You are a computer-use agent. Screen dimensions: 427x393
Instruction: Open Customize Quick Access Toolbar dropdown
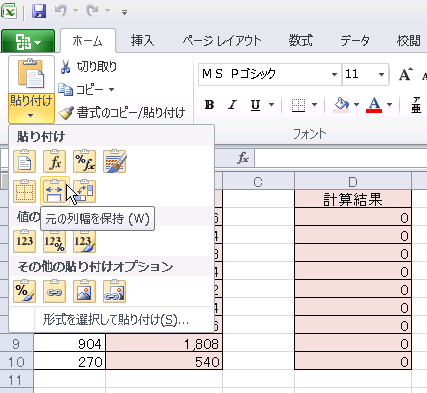point(124,13)
